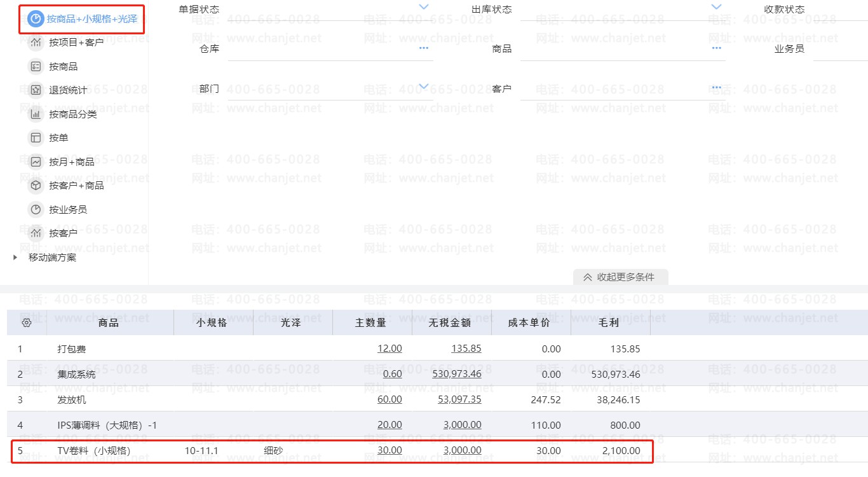868x477 pixels.
Task: Choose 按业务员 report scheme
Action: tap(68, 209)
